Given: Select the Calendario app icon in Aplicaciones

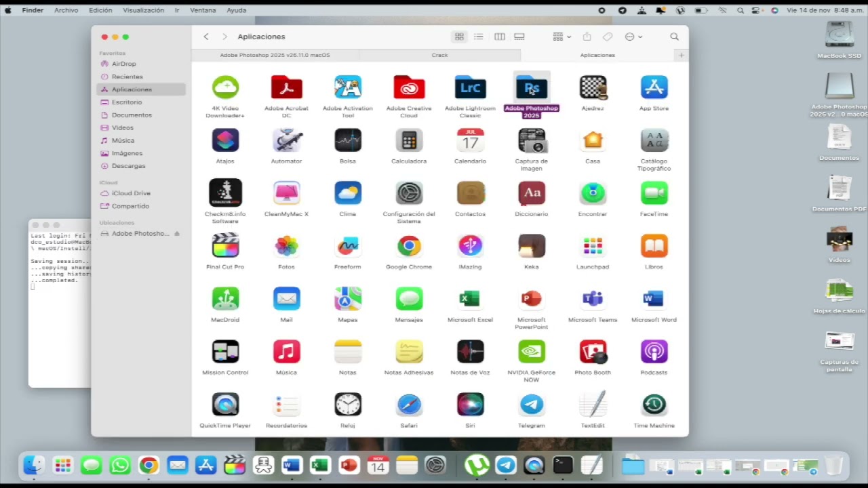Looking at the screenshot, I should [x=470, y=140].
